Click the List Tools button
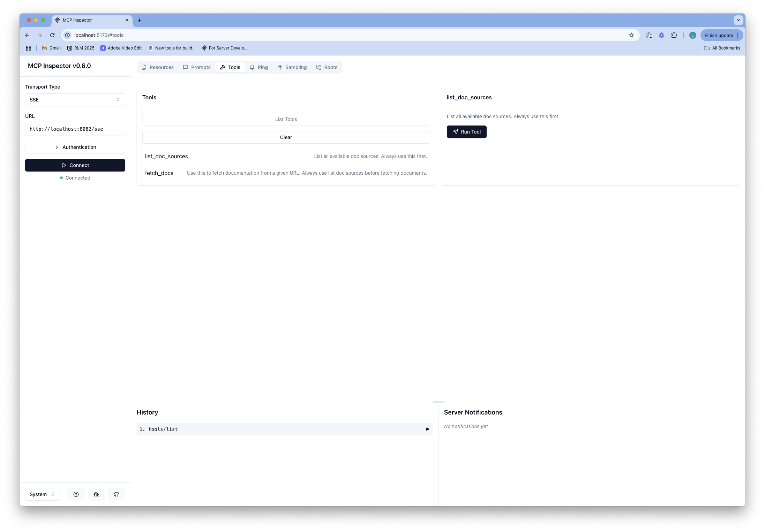Screen dimensions: 765x532 click(x=286, y=119)
